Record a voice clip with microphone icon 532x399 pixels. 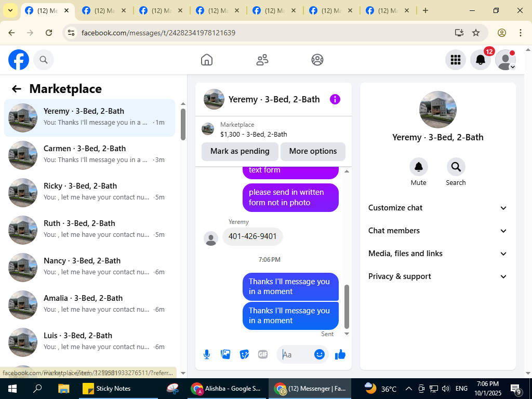207,354
